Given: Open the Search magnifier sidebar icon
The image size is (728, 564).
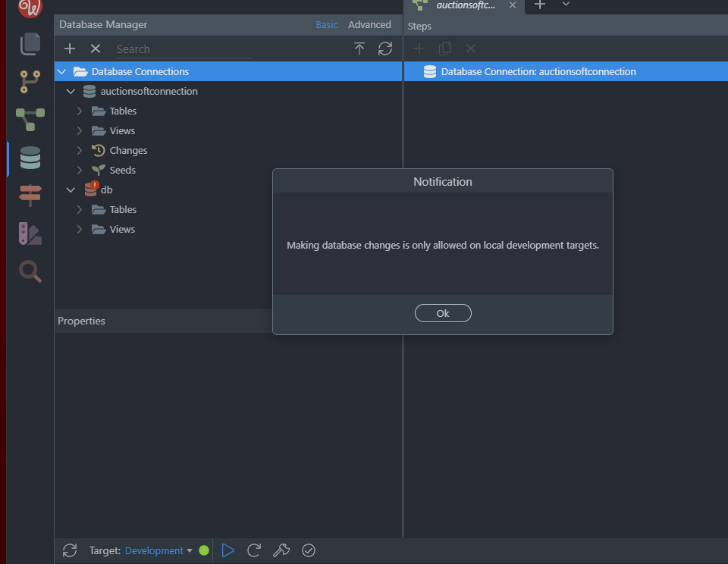Looking at the screenshot, I should click(x=30, y=271).
